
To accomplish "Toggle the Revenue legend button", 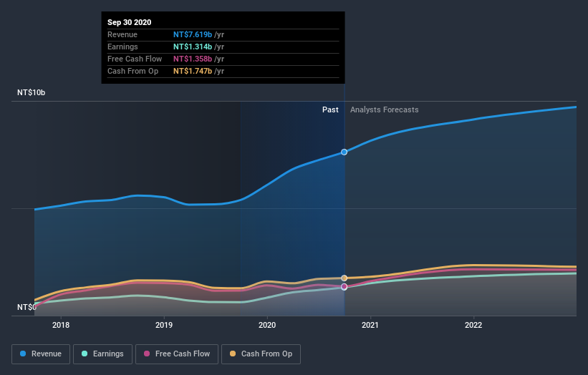I will pyautogui.click(x=41, y=354).
